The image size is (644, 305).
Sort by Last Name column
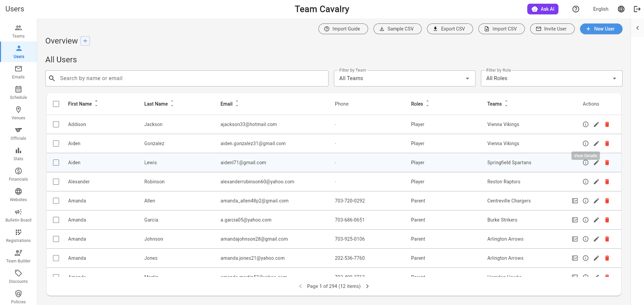[x=159, y=104]
